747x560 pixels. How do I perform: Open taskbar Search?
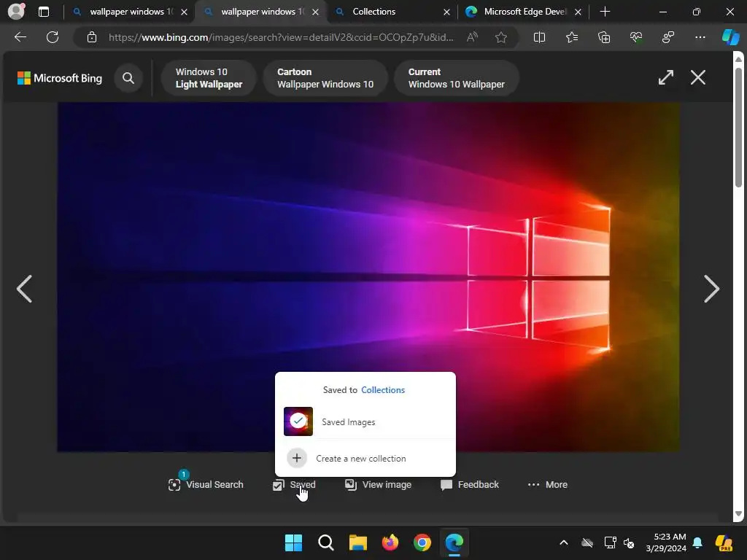(x=326, y=542)
